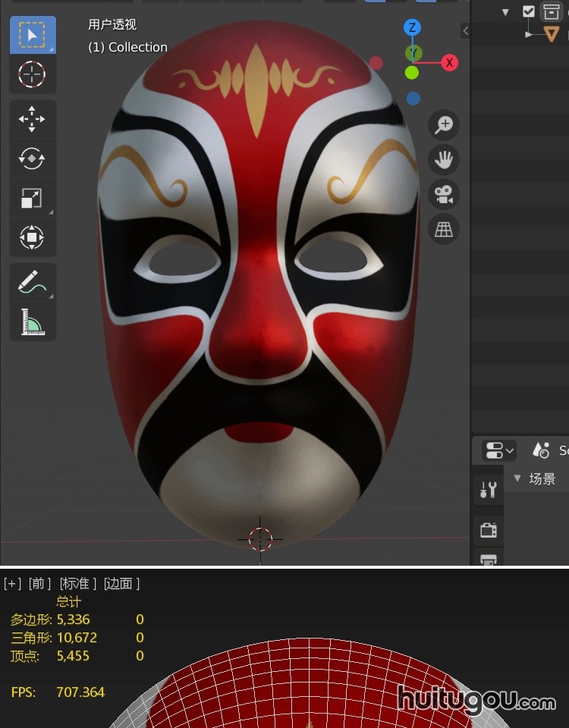Select the Select Box tool
The image size is (569, 728).
32,35
